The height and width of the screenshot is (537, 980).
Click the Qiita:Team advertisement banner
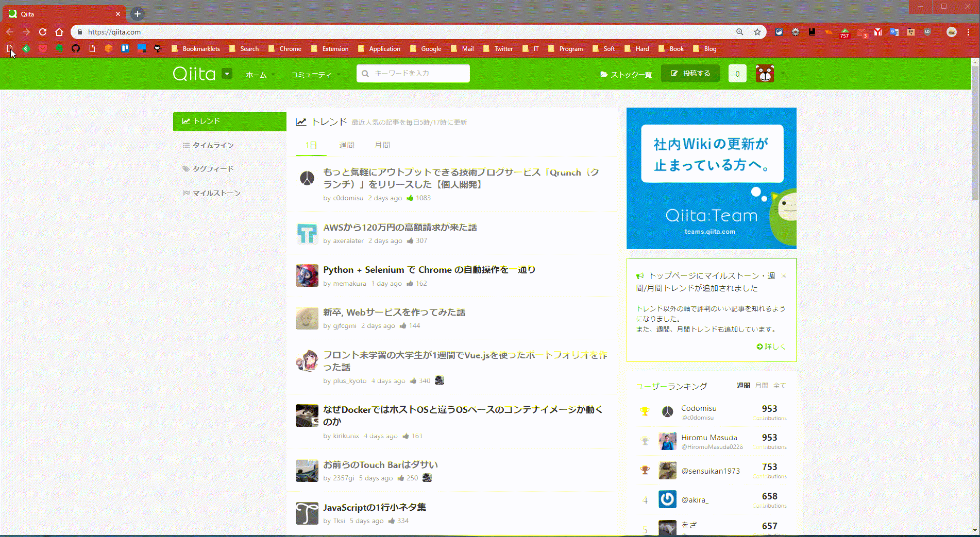point(712,178)
